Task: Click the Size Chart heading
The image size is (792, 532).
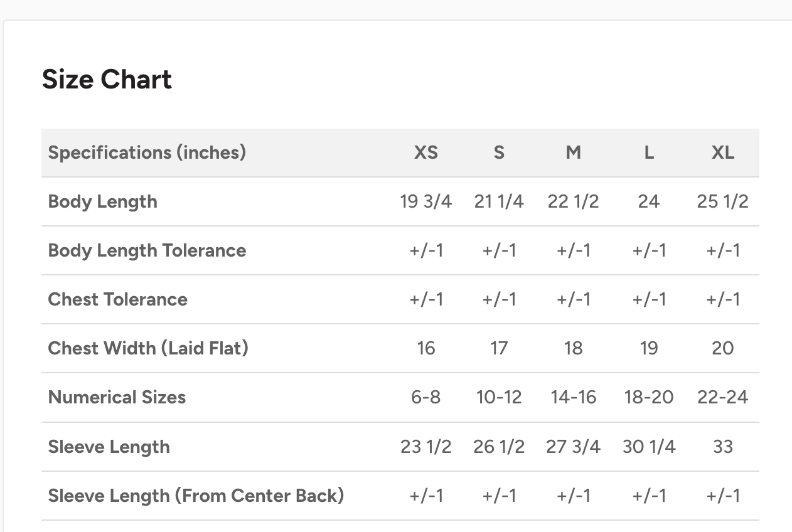Action: (107, 80)
